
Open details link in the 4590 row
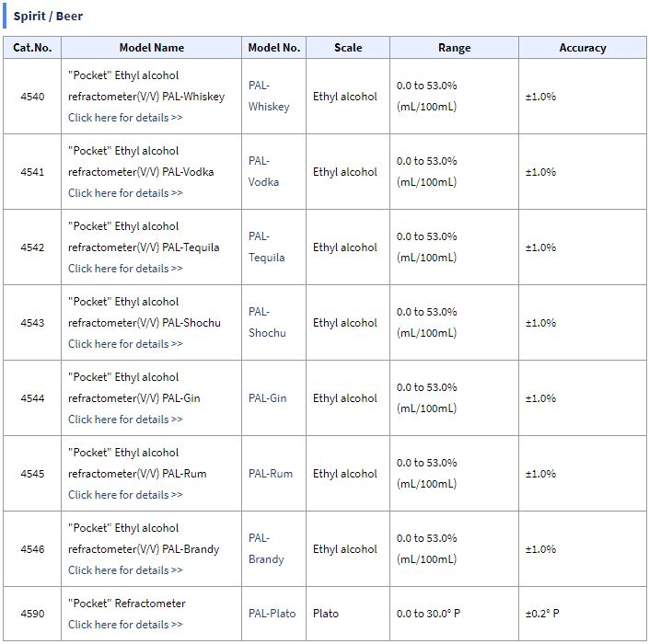pyautogui.click(x=125, y=625)
